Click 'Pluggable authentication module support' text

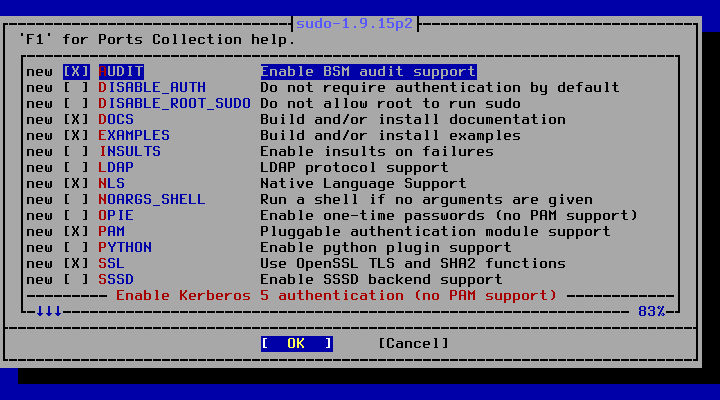coord(435,232)
